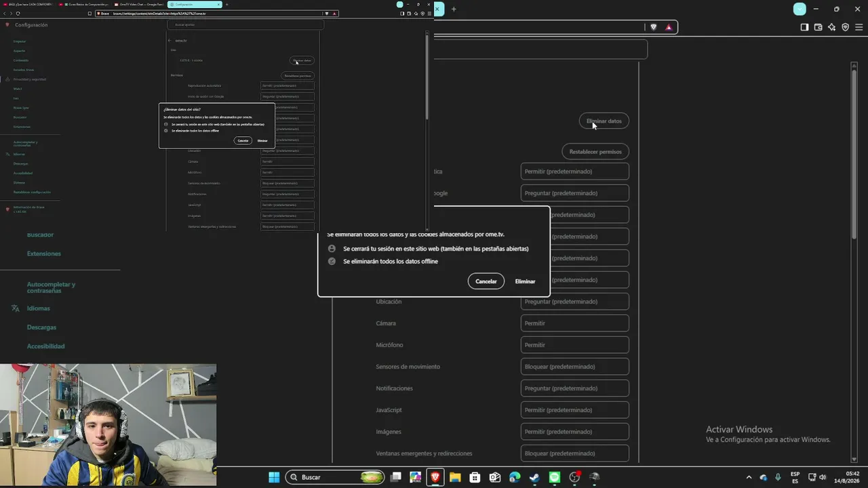Click Cancelar in the small inset dialog
The image size is (868, 488).
[x=243, y=140]
